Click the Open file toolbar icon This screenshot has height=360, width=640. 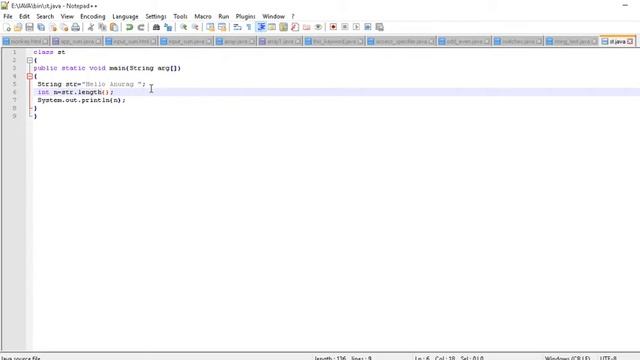coord(18,27)
